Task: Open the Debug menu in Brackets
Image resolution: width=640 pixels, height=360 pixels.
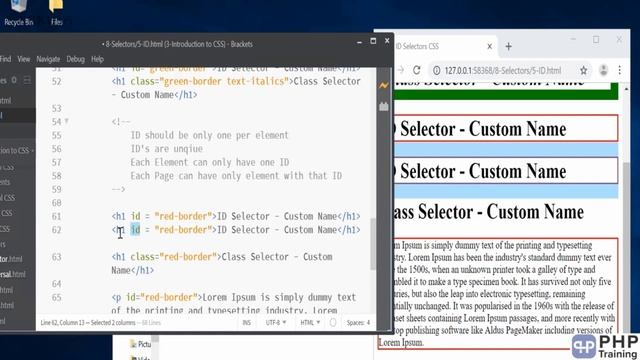Action: click(76, 59)
